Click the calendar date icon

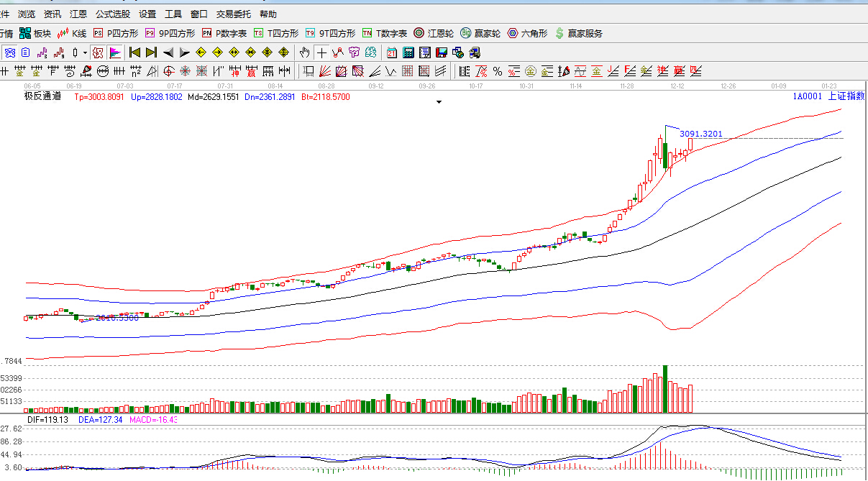(392, 52)
